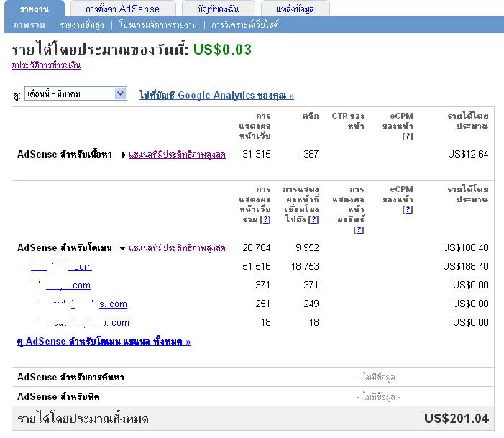View payment history link ดูประวัติการชำระเงิน
The height and width of the screenshot is (438, 504).
pos(45,65)
